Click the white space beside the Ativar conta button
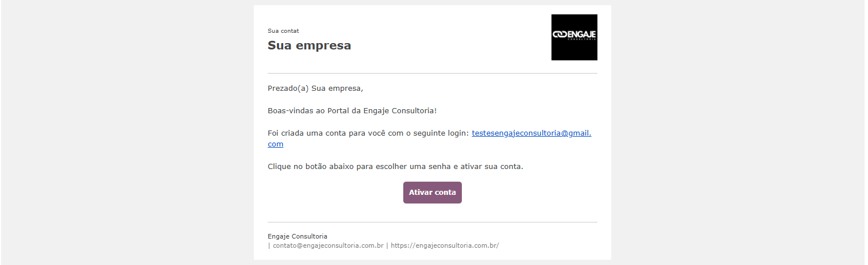This screenshot has height=265, width=868. click(x=528, y=193)
